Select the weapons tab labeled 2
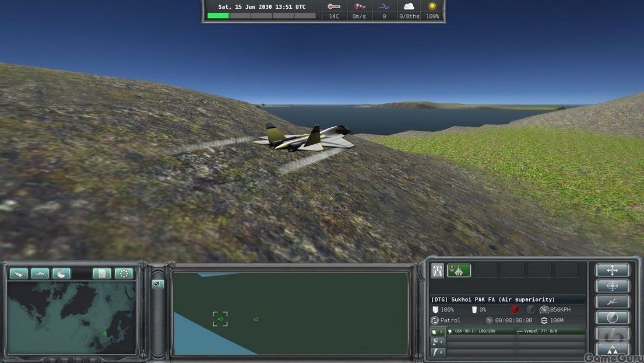 coord(438,331)
